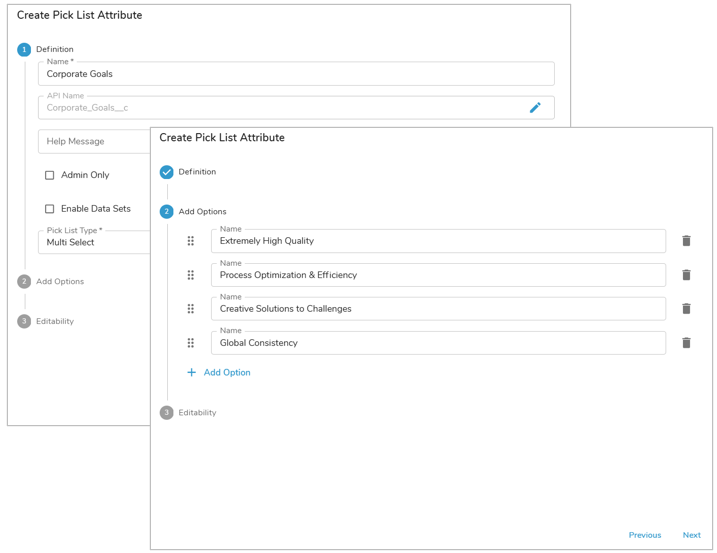Click the Help Message input field

[93, 142]
